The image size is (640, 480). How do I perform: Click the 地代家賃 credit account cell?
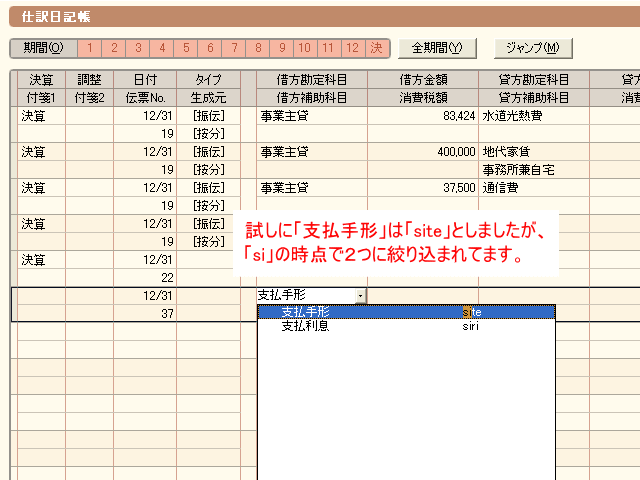[x=534, y=152]
